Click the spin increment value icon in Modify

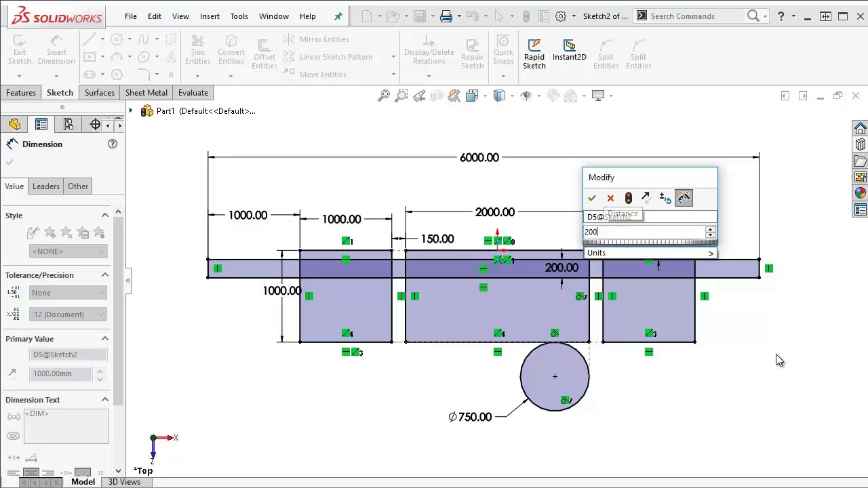pyautogui.click(x=665, y=198)
